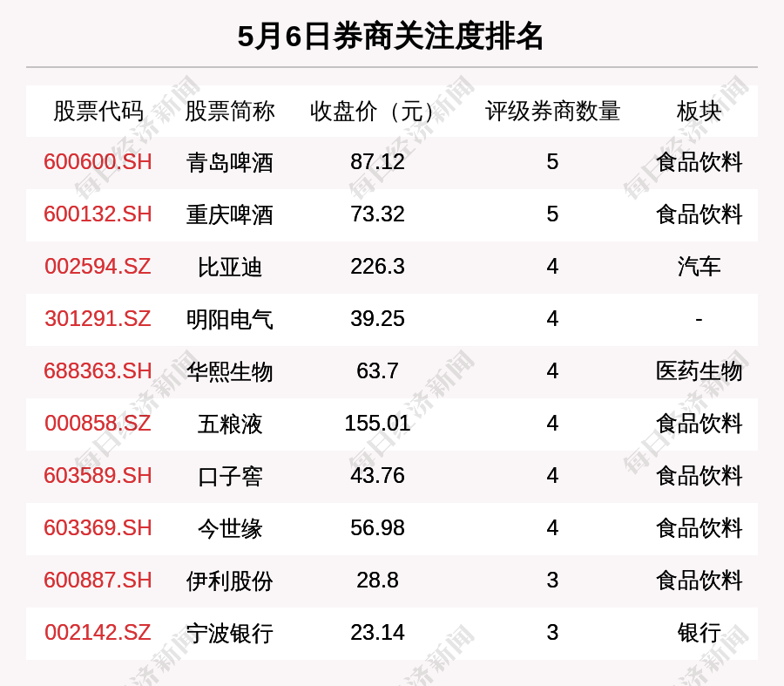Click broker count 4 for 五粮液
The height and width of the screenshot is (686, 784).
tap(552, 424)
